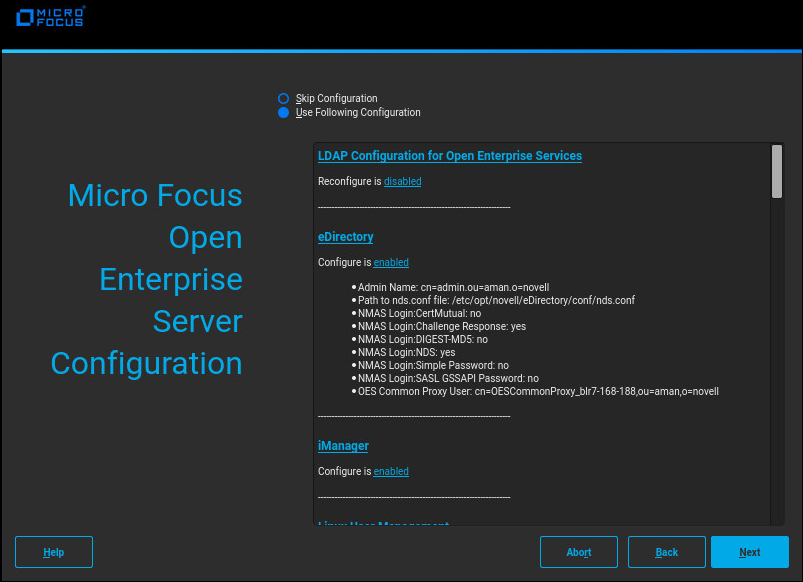
Task: Click 'Admin Name: cn=admin.ou=aman.o=novell' text
Action: [x=453, y=287]
